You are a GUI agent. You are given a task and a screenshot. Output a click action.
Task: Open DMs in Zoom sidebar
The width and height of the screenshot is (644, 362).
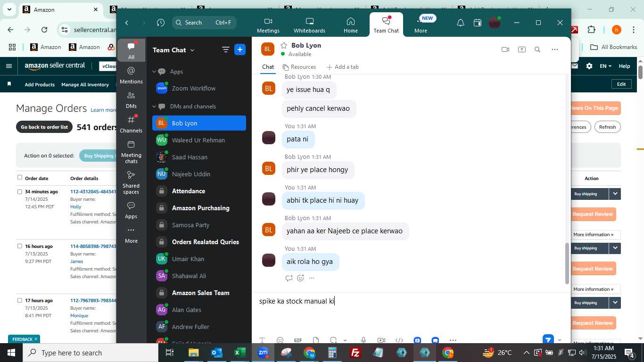coord(131,100)
